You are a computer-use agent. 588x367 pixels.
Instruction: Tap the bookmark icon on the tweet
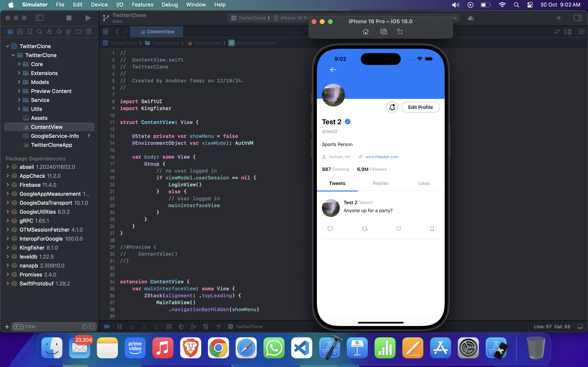(432, 229)
